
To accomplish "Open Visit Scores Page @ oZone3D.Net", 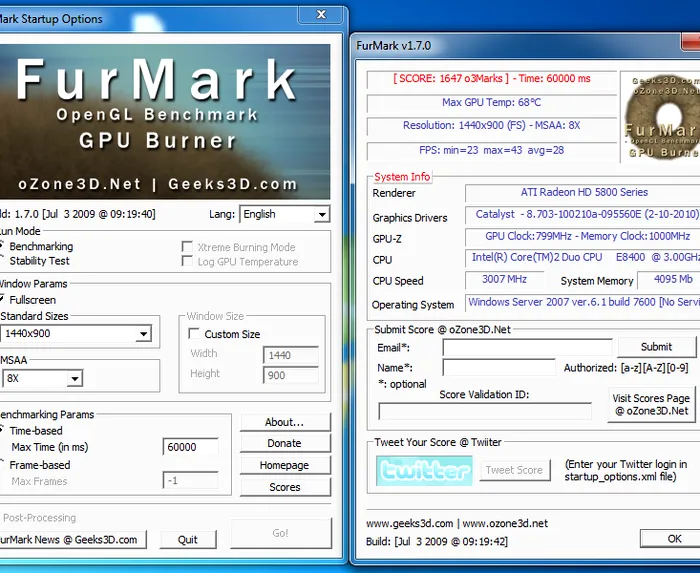I will coord(651,404).
